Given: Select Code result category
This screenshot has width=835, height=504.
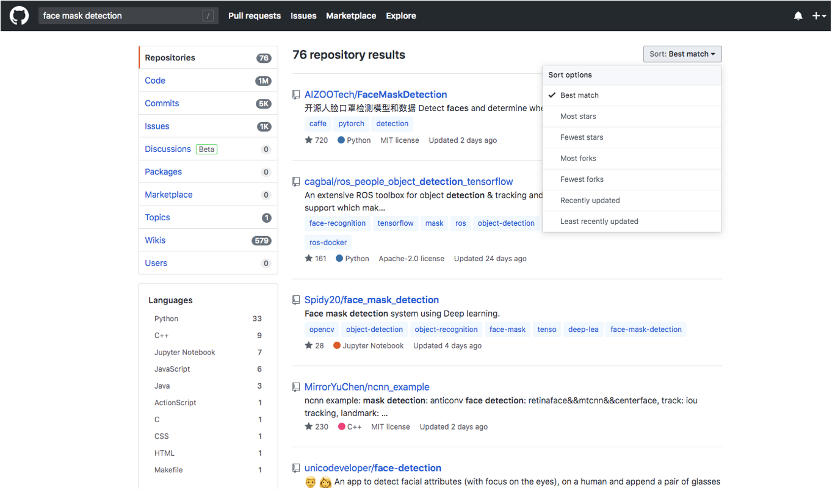Looking at the screenshot, I should click(x=208, y=81).
